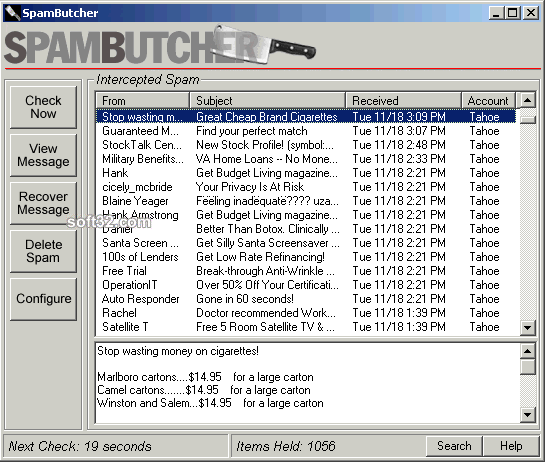Open the View Message button
Screen dimensions: 545x462
[x=43, y=155]
